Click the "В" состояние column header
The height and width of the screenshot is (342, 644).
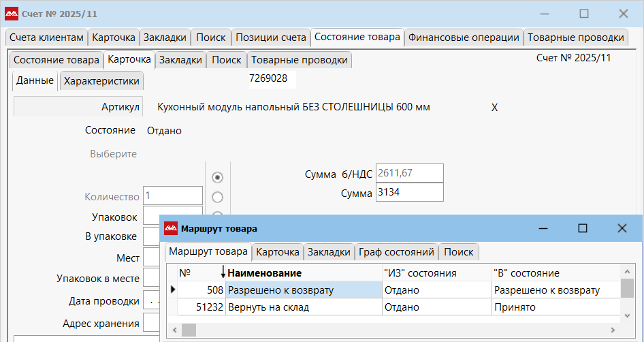click(x=556, y=273)
